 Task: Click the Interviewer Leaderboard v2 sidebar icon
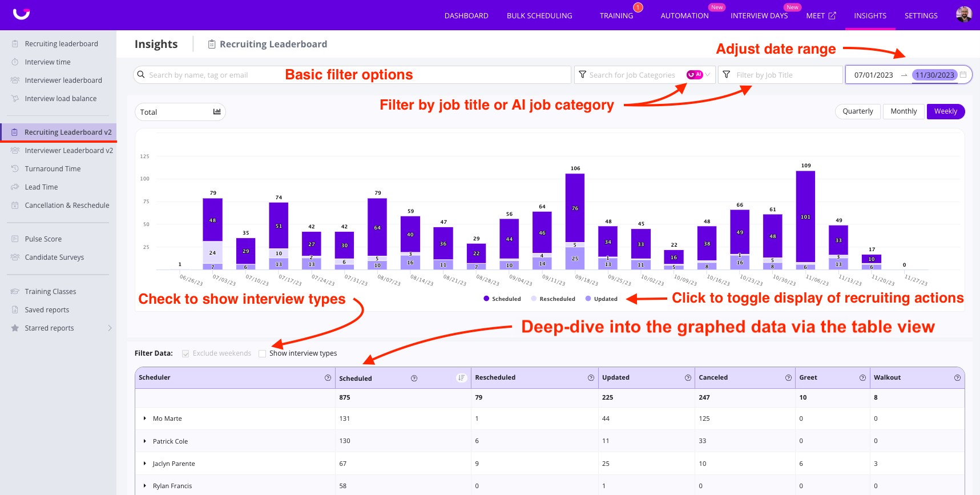pos(15,151)
